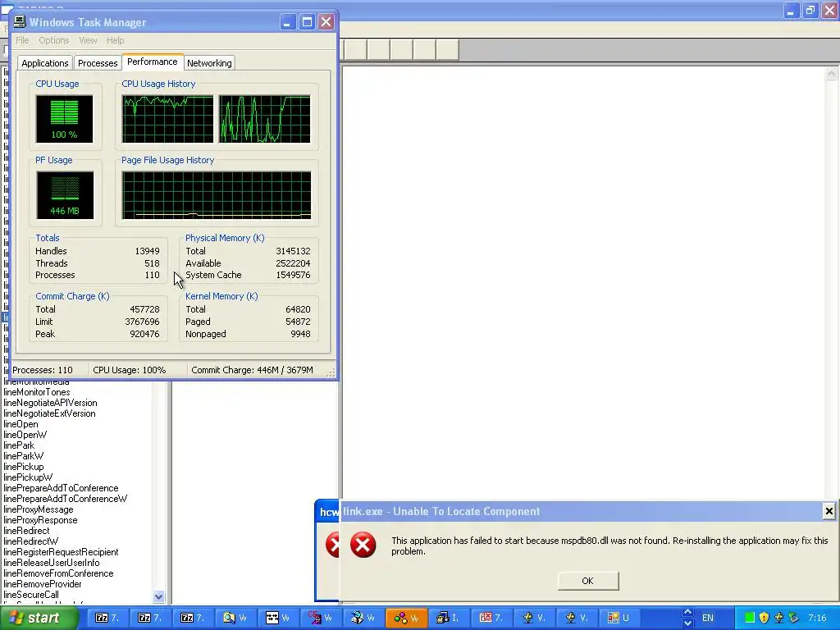Click the taskbar row scroll-up arrow
Viewport: 840px width, 630px height.
tap(688, 612)
